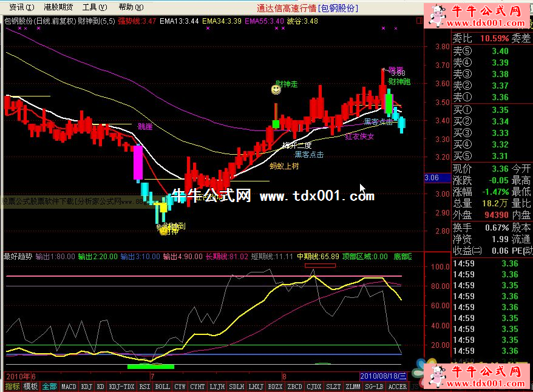Select the SDLH indicator tab
This screenshot has width=533, height=392.
(237, 387)
